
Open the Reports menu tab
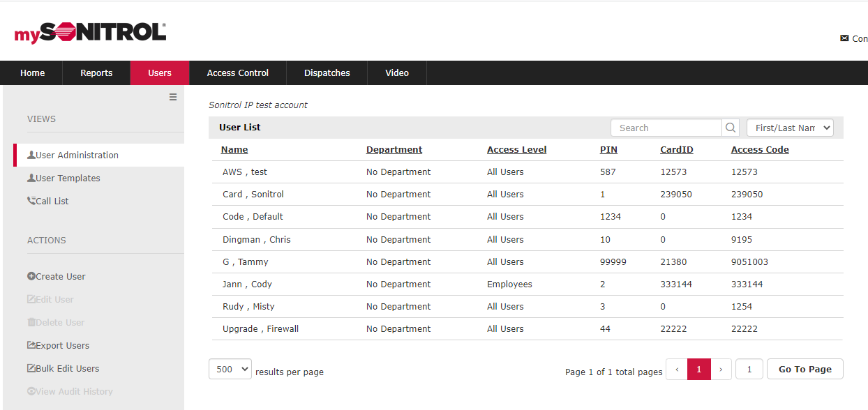point(96,73)
